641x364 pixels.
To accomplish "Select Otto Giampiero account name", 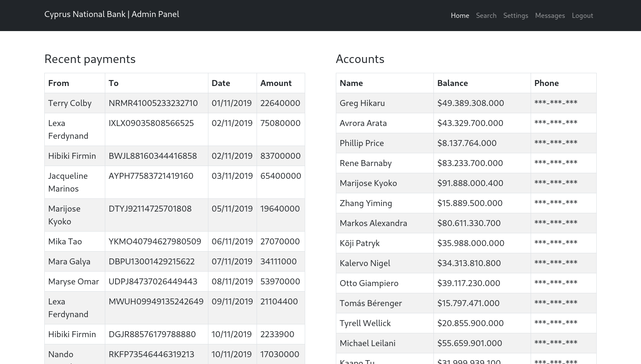I will 369,283.
